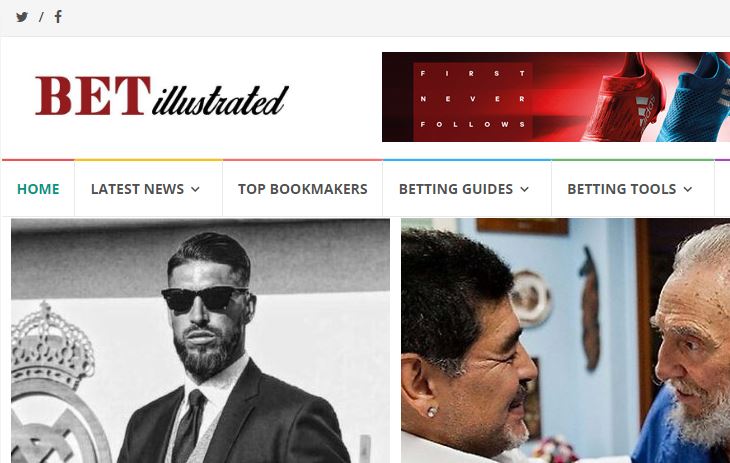
Task: Open the two men greeting article image
Action: (565, 340)
